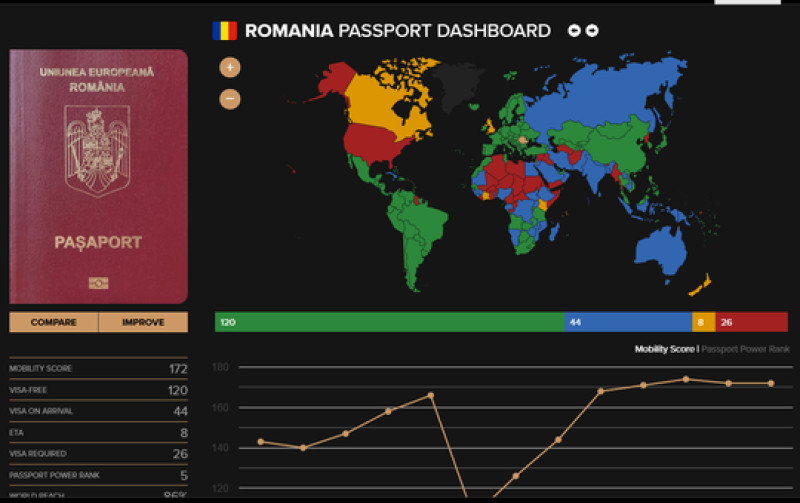Click the Passport Power Rank stat row

point(98,475)
